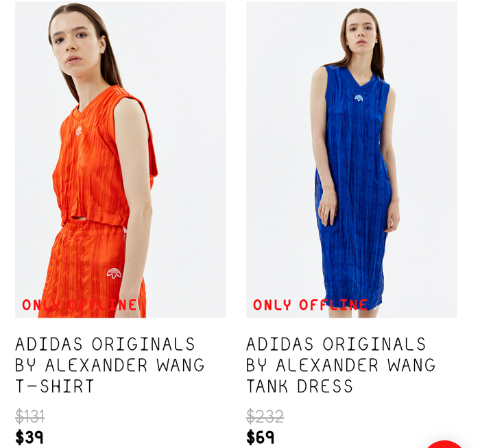The width and height of the screenshot is (480, 448).
Task: Click the $69 sale price
Action: 260,437
